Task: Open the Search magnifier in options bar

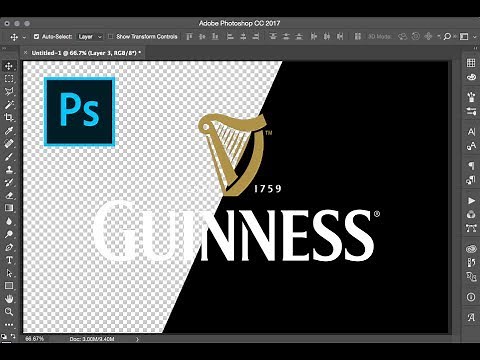Action: (x=447, y=36)
